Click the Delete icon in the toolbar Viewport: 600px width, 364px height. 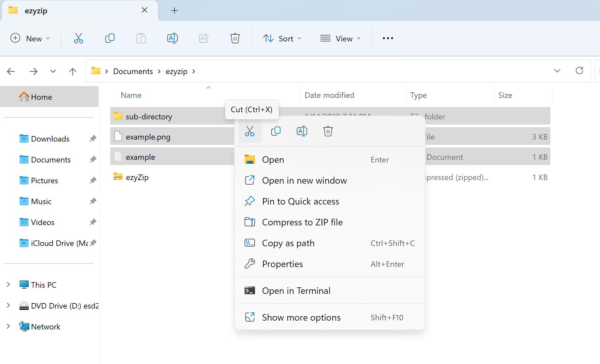pyautogui.click(x=235, y=38)
